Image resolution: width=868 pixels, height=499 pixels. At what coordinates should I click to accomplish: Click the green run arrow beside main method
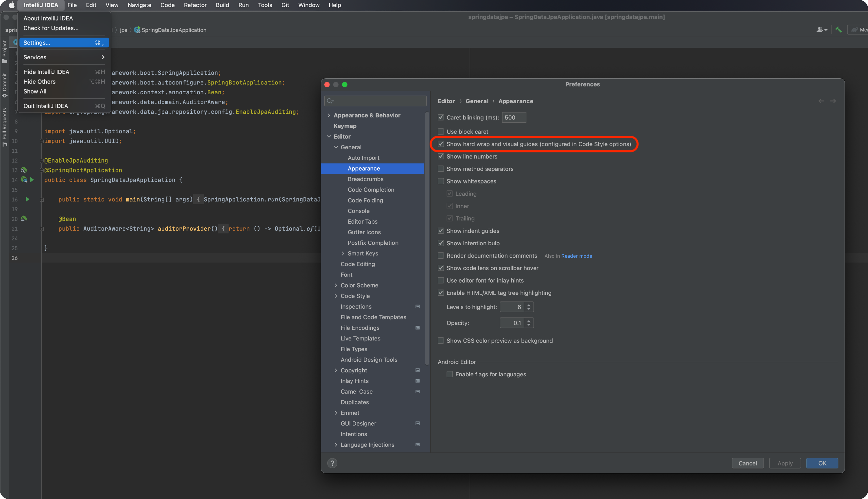tap(27, 199)
